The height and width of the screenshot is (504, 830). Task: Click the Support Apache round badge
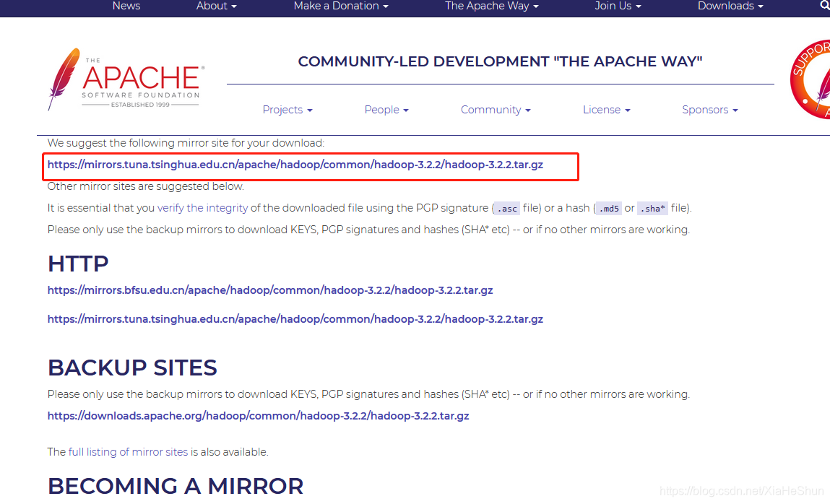(x=810, y=79)
